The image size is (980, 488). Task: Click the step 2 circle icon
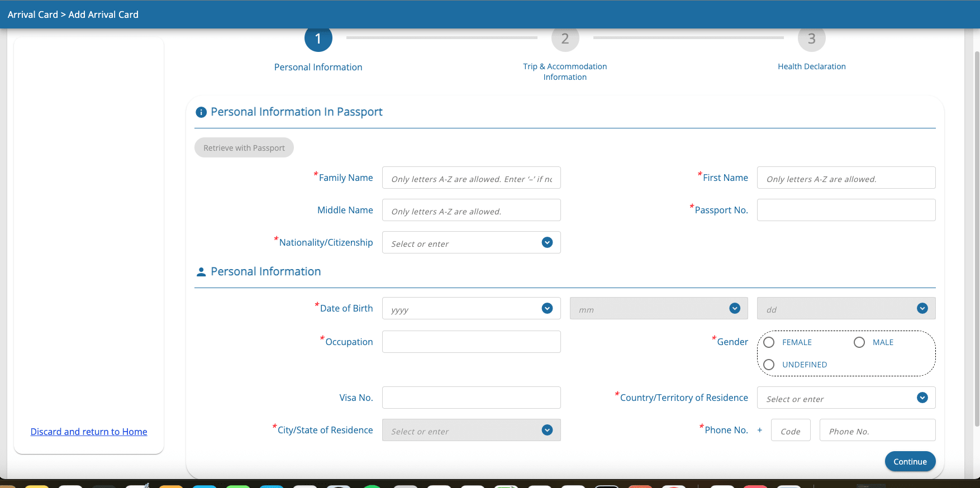point(565,39)
